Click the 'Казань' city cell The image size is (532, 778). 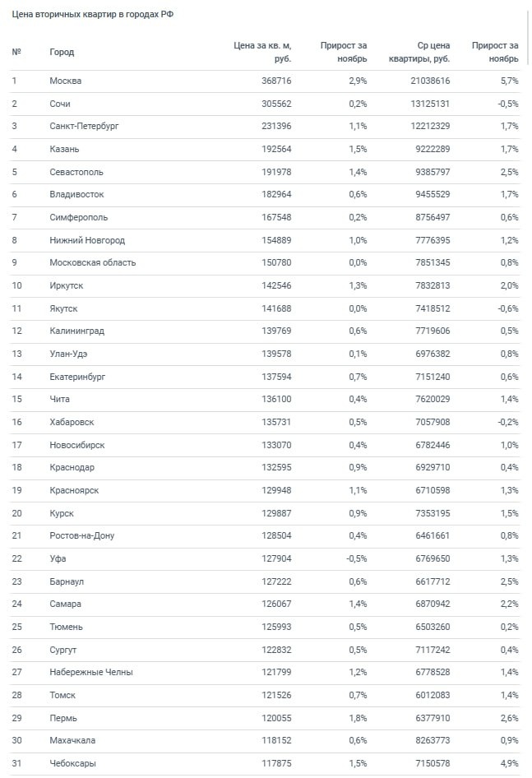point(64,149)
